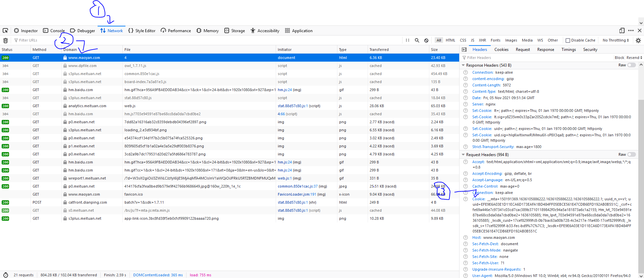Screen dimensions: 644x278
Task: Toggle Raw for Response Headers
Action: click(632, 65)
